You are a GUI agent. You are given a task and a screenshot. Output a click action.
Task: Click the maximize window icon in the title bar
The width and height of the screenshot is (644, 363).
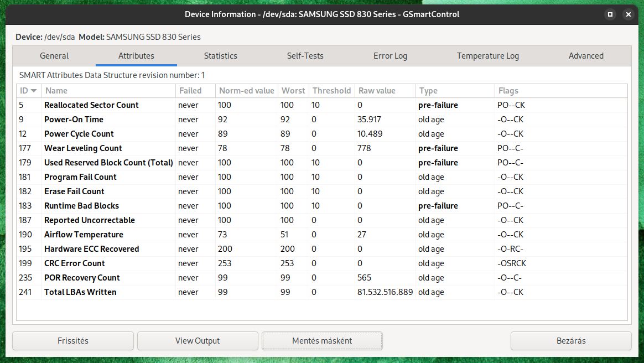click(x=610, y=14)
